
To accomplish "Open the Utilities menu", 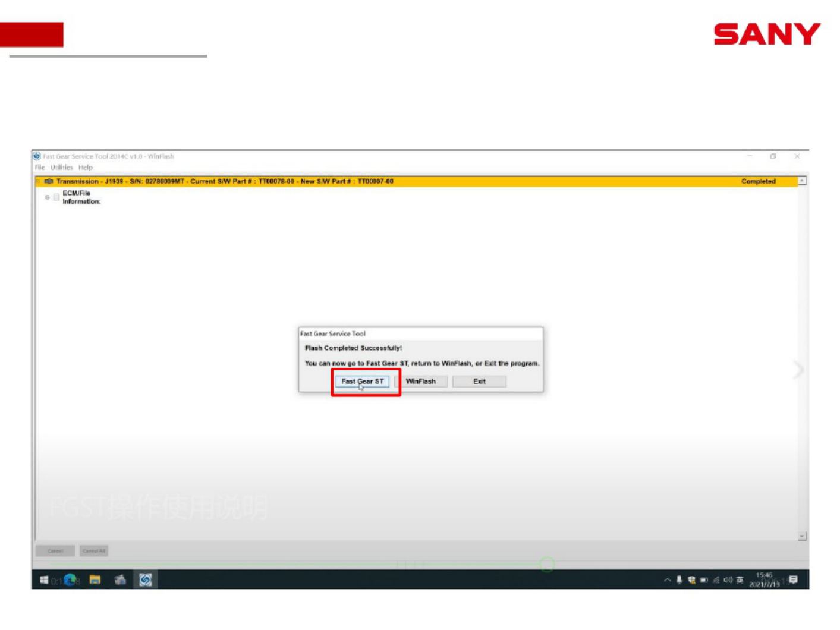I will coord(61,168).
